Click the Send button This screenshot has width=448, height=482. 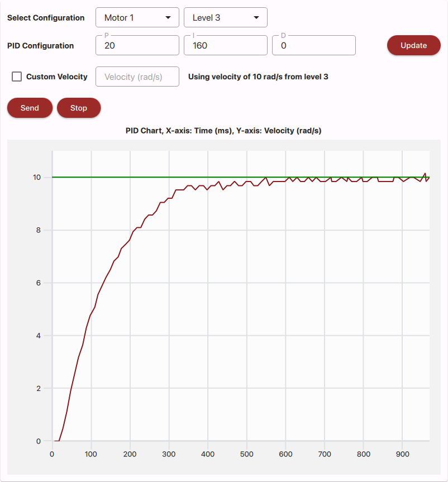pyautogui.click(x=30, y=108)
